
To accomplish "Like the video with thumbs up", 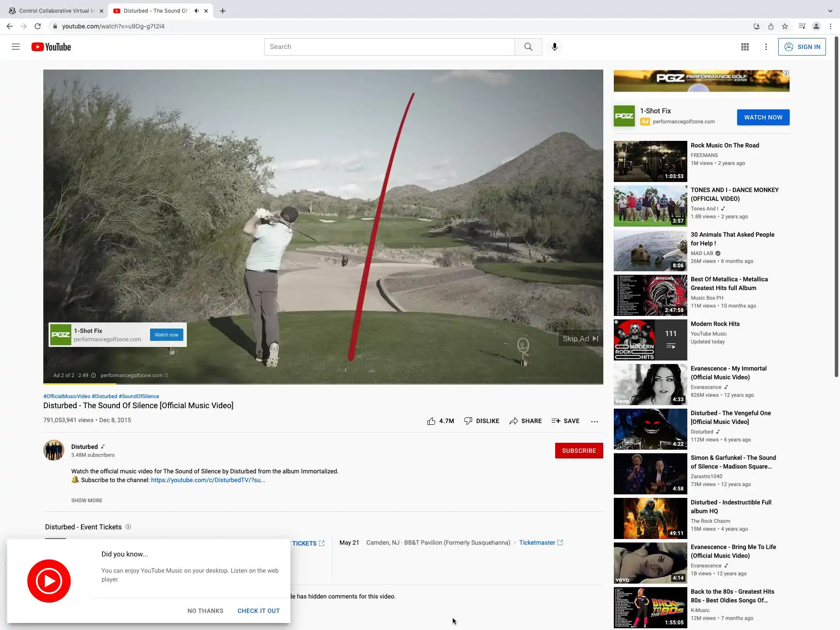I will (x=431, y=421).
